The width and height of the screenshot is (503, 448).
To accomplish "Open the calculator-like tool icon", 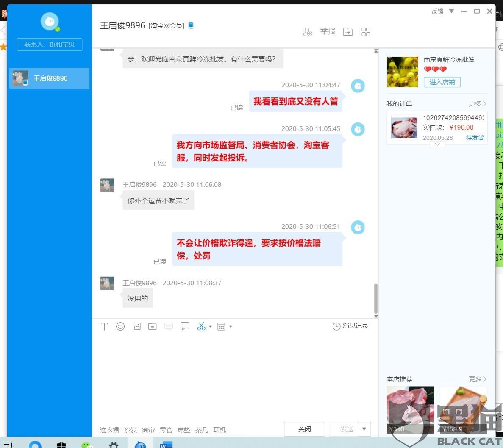I will [x=221, y=326].
